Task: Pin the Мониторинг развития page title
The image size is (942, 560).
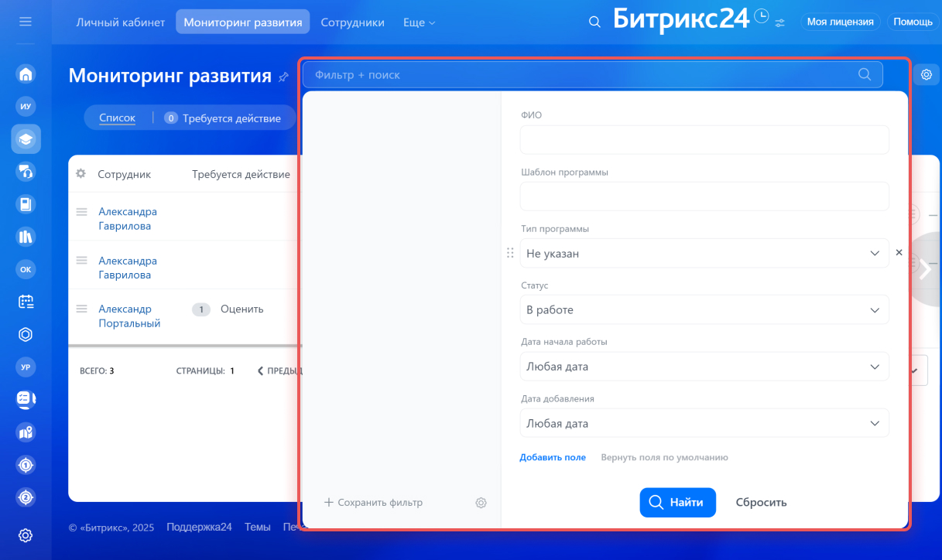Action: click(283, 77)
